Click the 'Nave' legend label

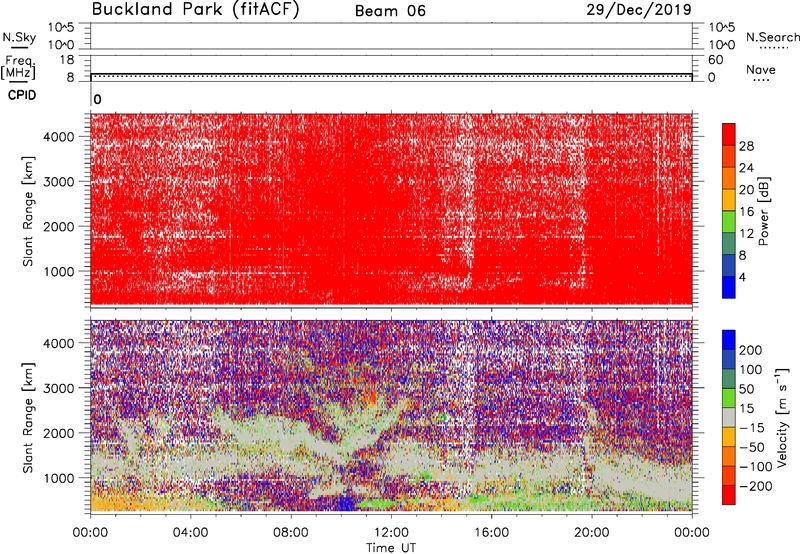[x=761, y=69]
